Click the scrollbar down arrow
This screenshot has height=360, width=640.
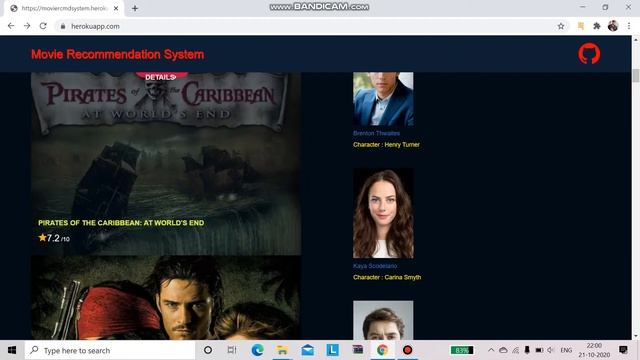point(636,336)
